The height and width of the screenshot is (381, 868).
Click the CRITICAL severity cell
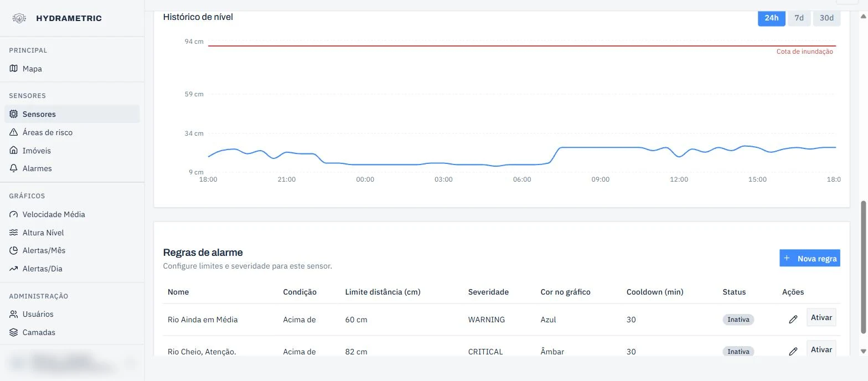(x=485, y=352)
